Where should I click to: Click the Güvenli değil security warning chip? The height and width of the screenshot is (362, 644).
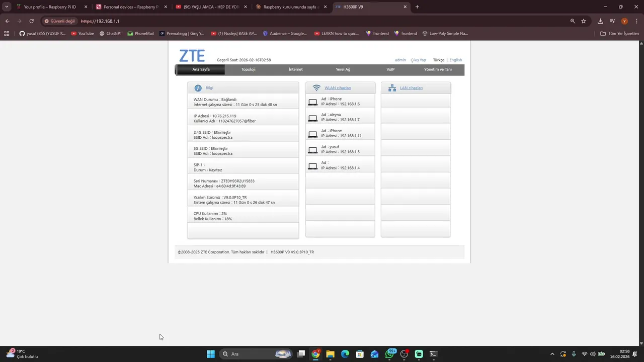[x=59, y=21]
